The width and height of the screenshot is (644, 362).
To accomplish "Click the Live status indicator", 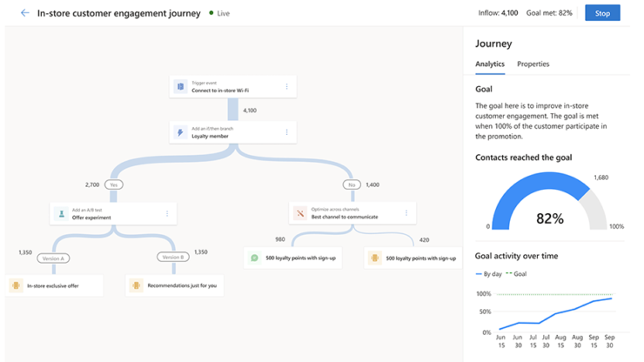I will 219,13.
